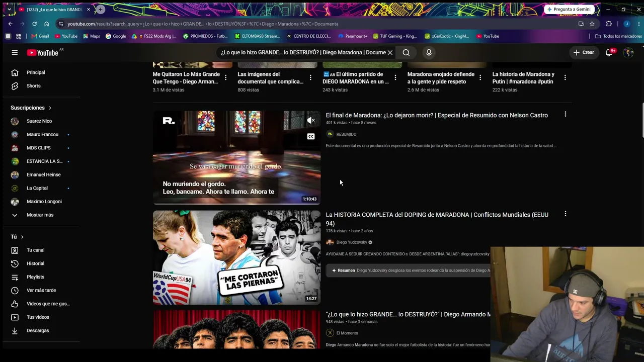
Task: Expand the Suscripciones section
Action: tap(31, 108)
